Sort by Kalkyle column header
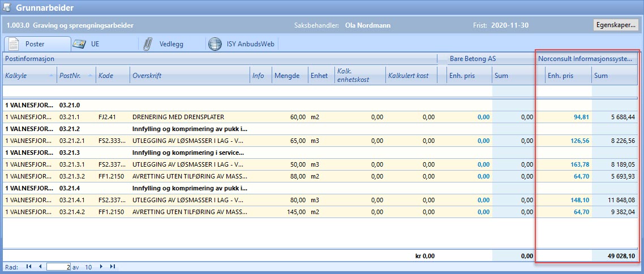Image resolution: width=644 pixels, height=274 pixels. tap(29, 76)
